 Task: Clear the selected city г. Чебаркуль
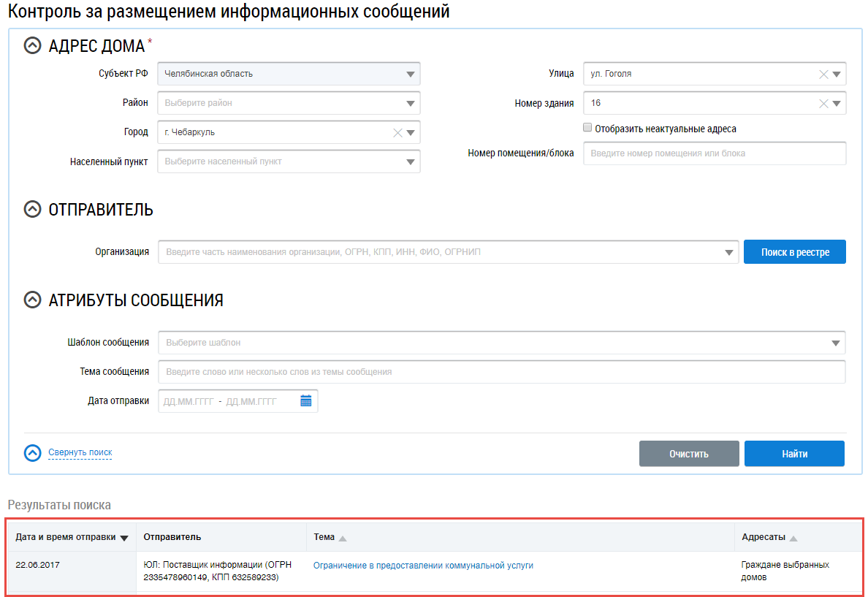pos(397,133)
